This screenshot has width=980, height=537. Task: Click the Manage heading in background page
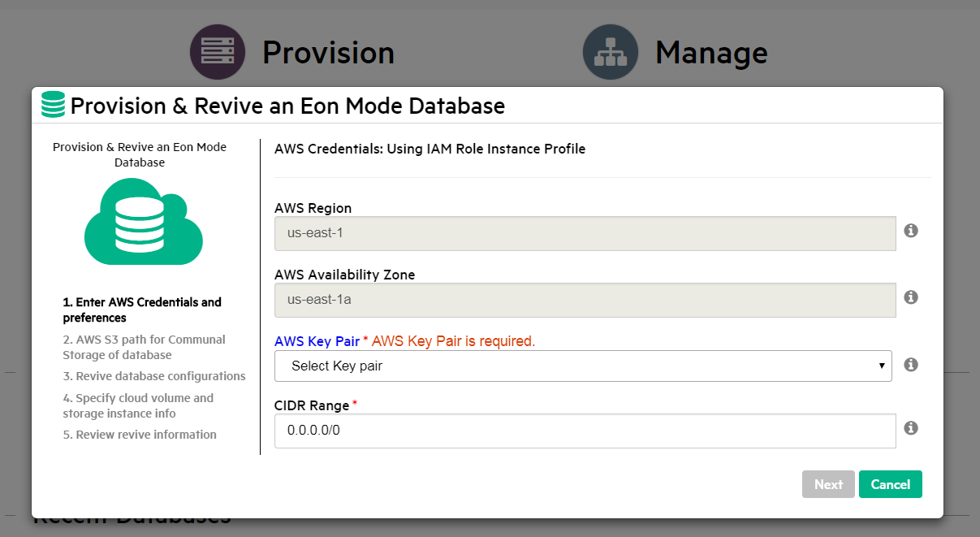tap(711, 52)
